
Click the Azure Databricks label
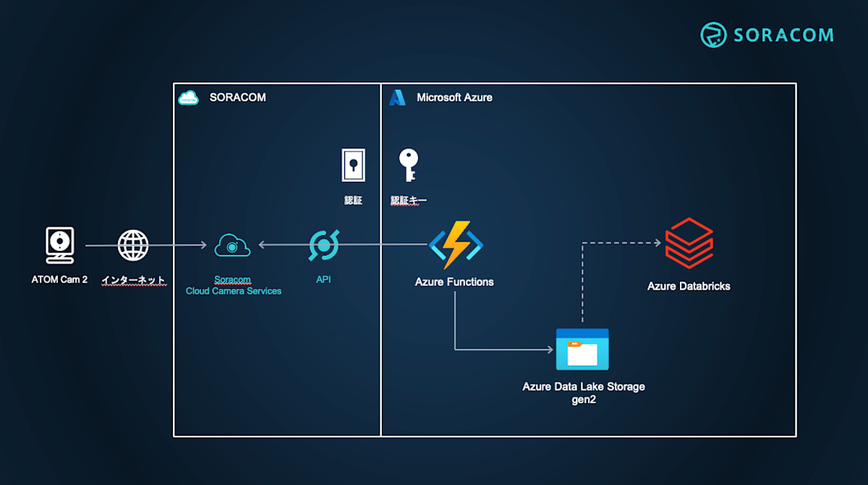point(689,286)
